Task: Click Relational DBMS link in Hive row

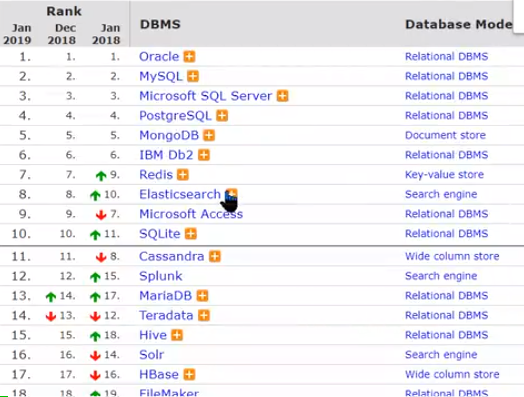Action: 447,335
